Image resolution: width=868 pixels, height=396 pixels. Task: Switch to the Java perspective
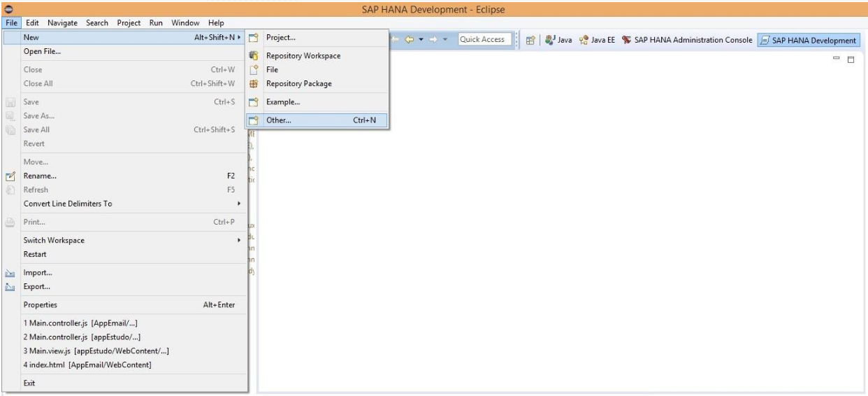pos(547,40)
